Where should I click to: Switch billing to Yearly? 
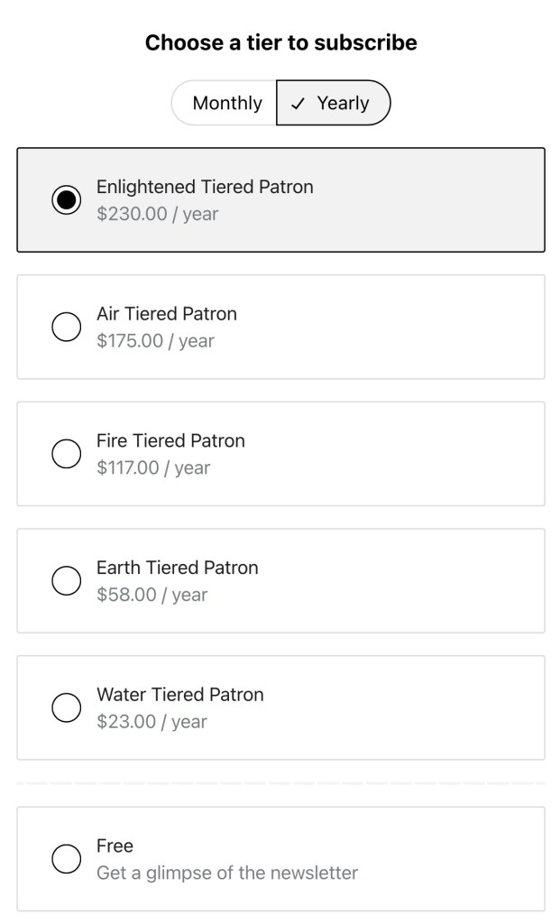[333, 103]
